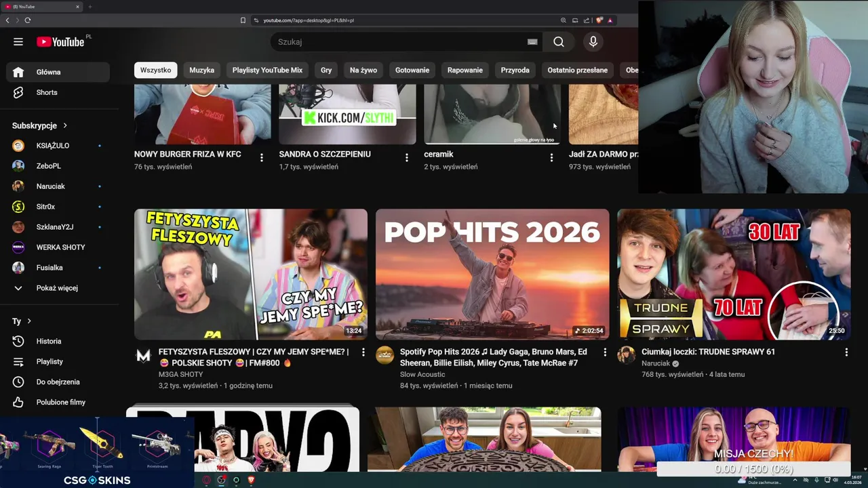Open ZeboPL channel subscription
868x488 pixels.
coord(58,166)
